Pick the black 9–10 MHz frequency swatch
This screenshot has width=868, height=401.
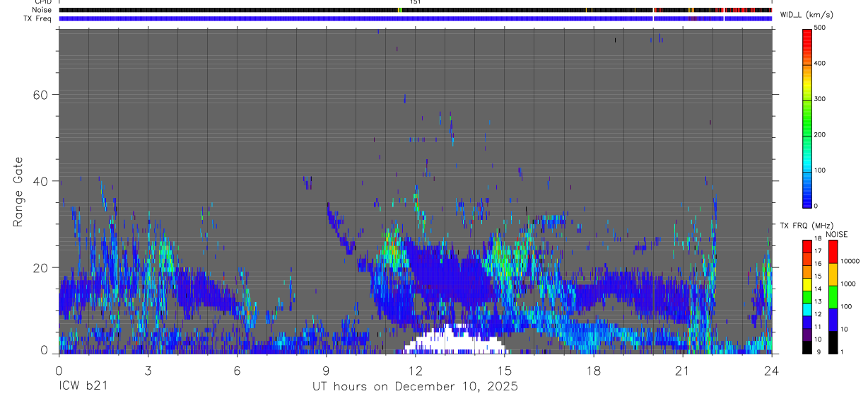(807, 346)
